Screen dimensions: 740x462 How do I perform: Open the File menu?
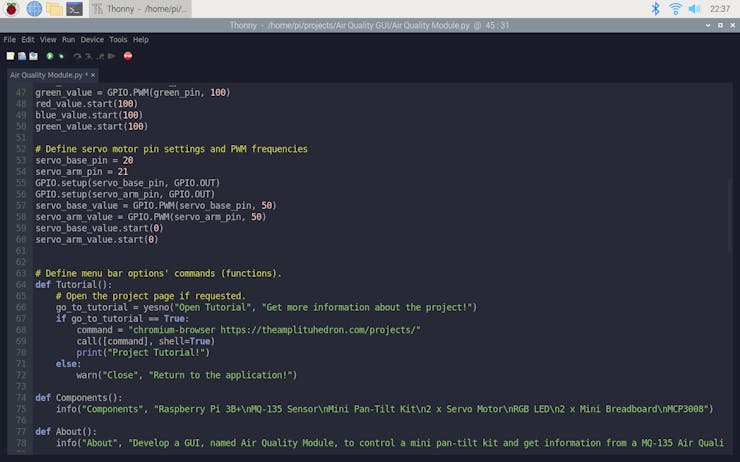[x=9, y=40]
